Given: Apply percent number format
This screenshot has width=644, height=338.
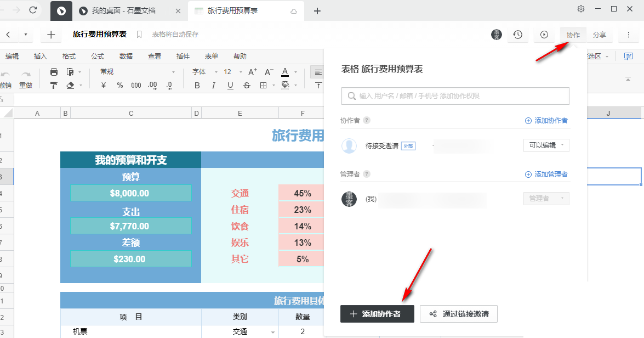Looking at the screenshot, I should (120, 85).
